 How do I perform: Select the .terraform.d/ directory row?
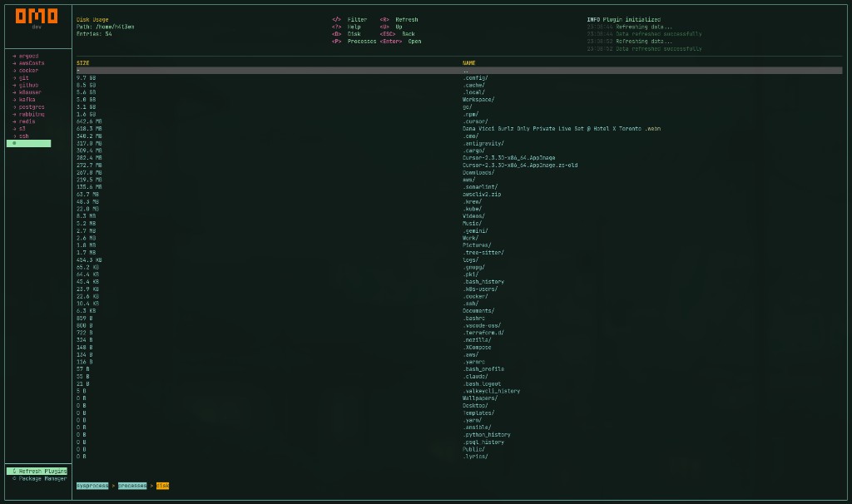click(459, 333)
